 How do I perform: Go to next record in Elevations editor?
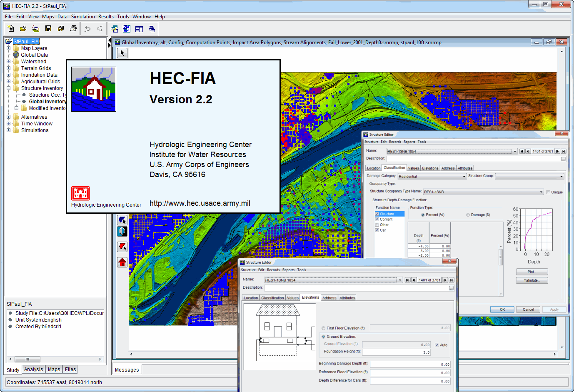(x=445, y=280)
